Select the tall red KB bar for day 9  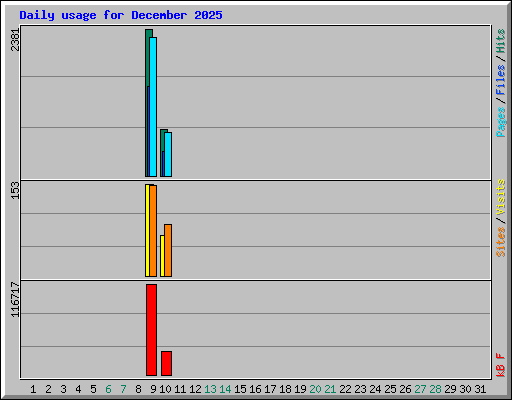151,330
